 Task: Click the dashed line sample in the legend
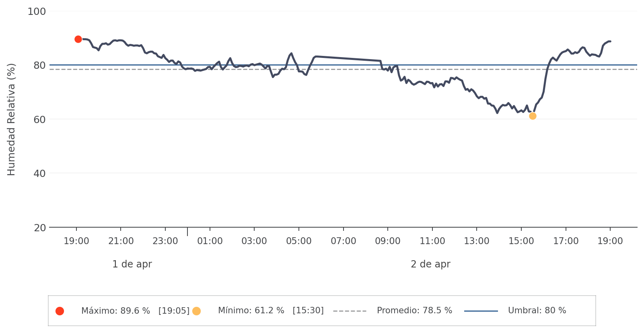350,311
